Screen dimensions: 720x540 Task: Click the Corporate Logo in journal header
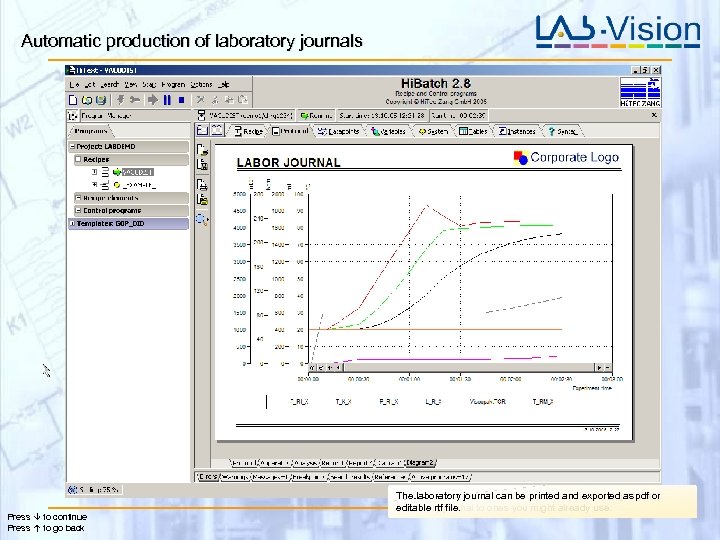tap(566, 158)
